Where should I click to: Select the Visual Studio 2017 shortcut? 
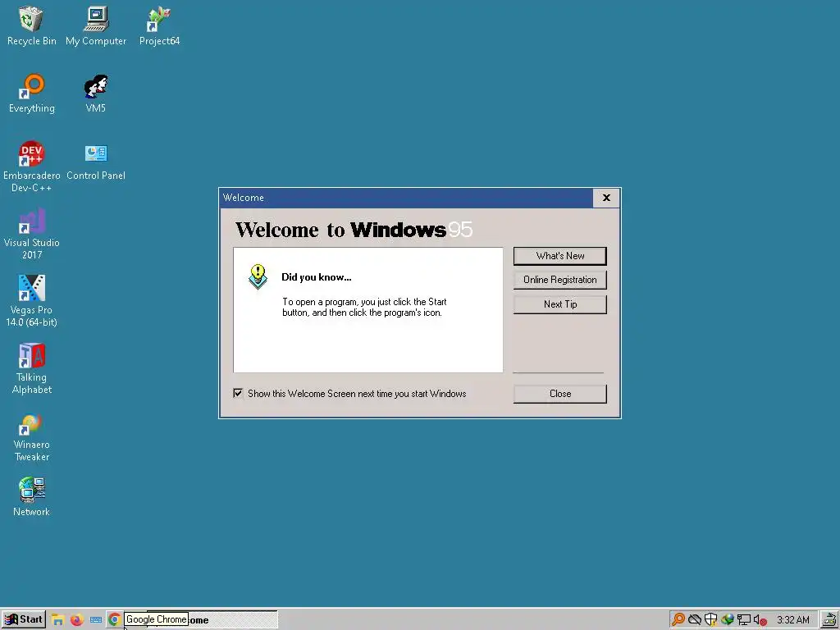(x=32, y=234)
